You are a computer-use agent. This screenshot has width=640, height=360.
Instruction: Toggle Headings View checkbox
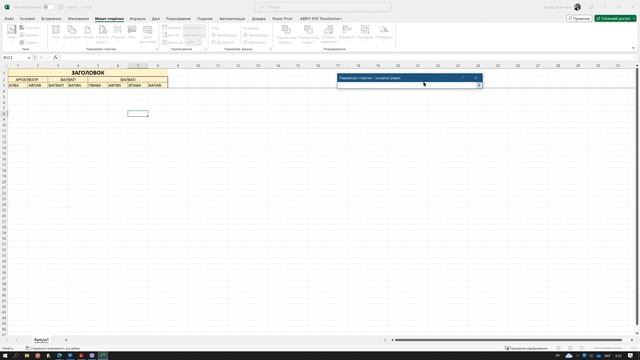[245, 35]
